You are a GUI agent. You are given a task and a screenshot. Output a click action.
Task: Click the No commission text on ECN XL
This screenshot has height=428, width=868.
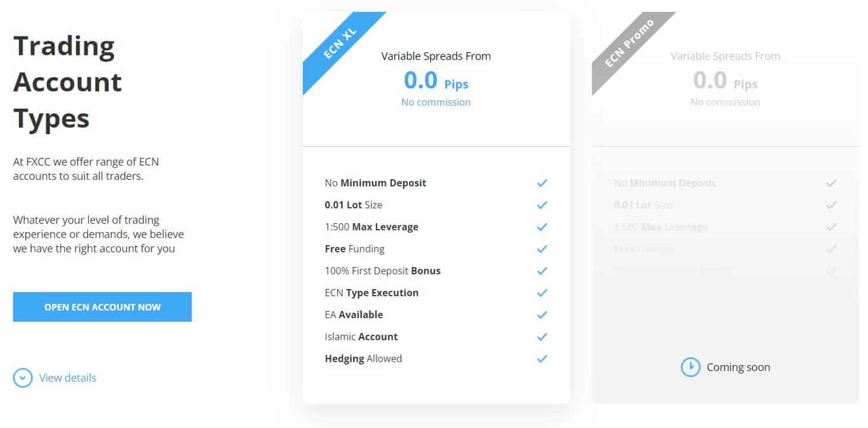coord(436,102)
